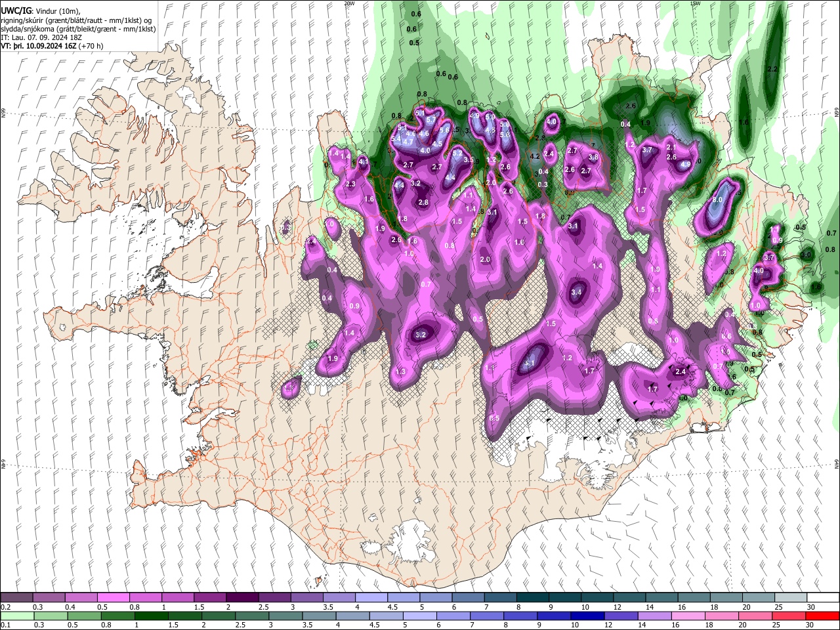Click the light lavender 4.5–5 swatch in top legend row
This screenshot has width=840, height=630.
[404, 598]
